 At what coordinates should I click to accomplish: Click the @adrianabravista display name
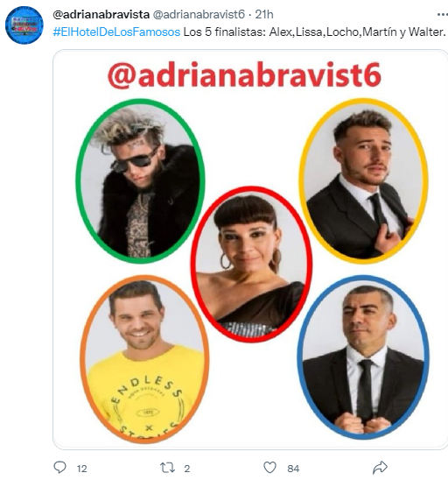point(101,14)
